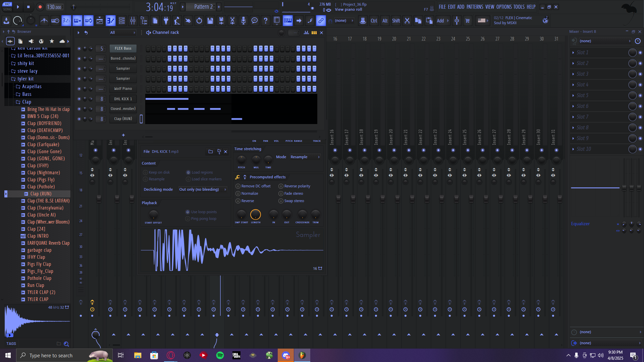Open the mixer view icon
Screen dimensions: 644x362
[133, 21]
